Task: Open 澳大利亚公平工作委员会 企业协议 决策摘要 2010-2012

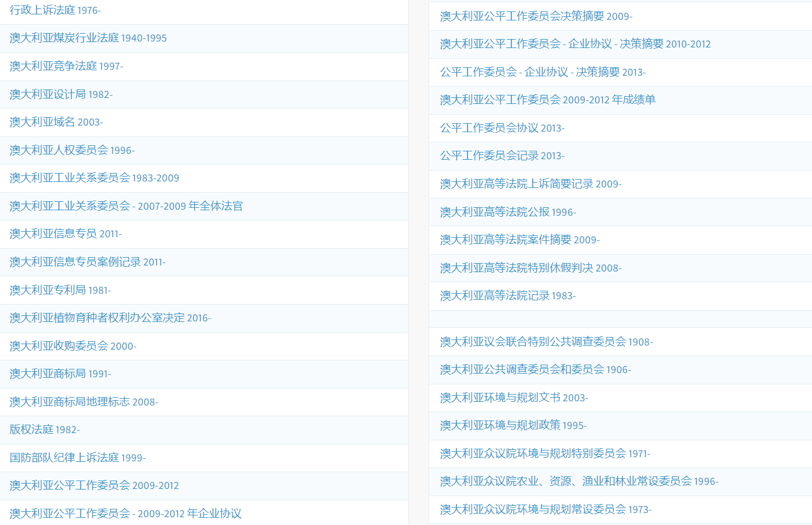Action: (x=576, y=44)
